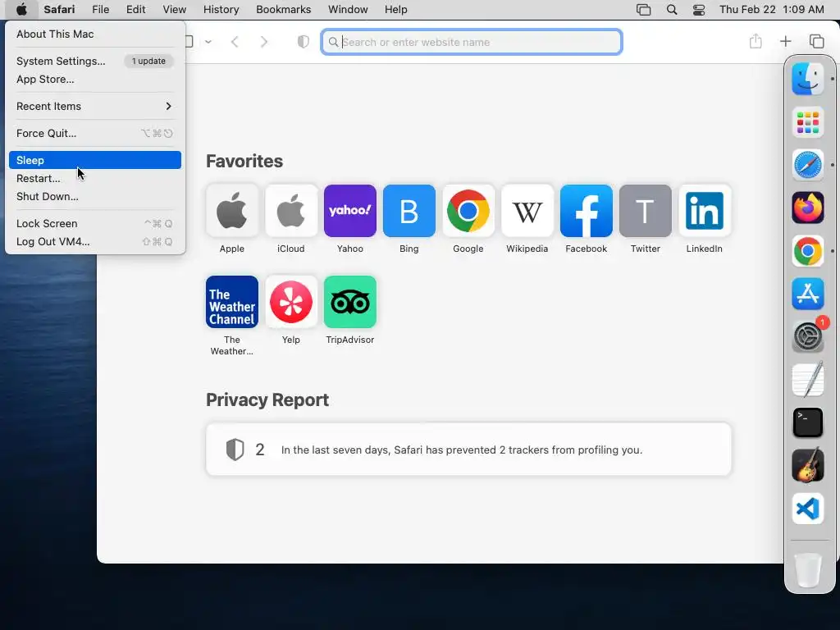Open the View menu

click(174, 10)
